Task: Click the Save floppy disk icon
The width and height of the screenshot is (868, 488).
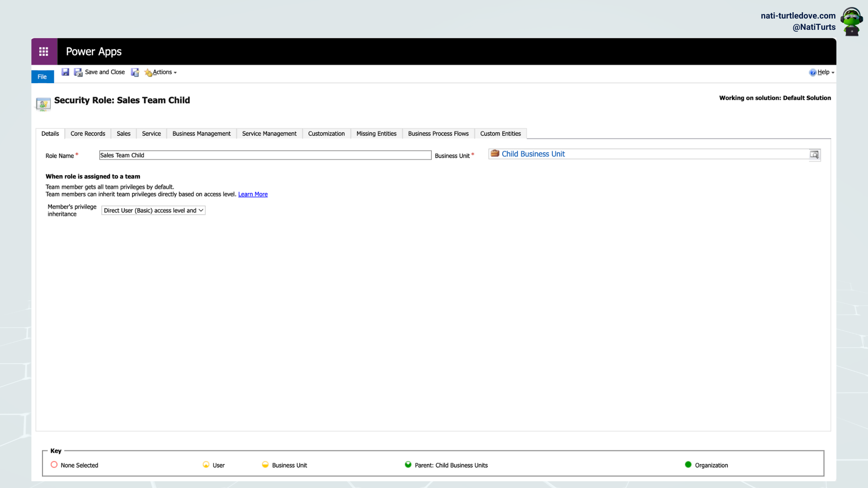Action: 66,72
